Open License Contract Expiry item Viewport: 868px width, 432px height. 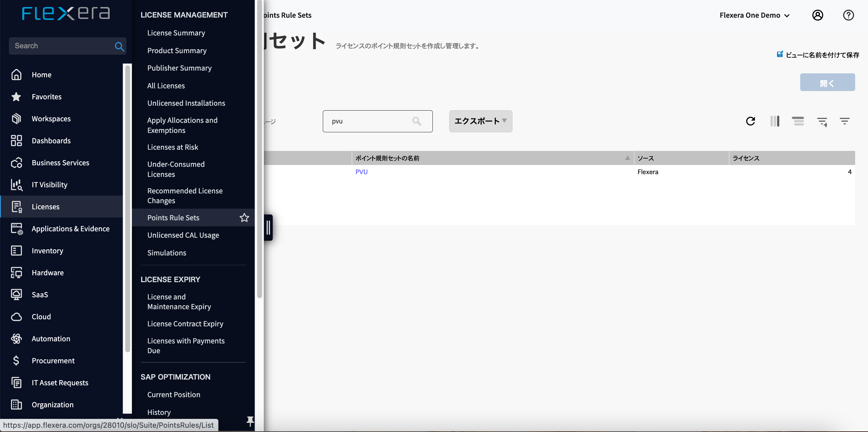[x=185, y=324]
